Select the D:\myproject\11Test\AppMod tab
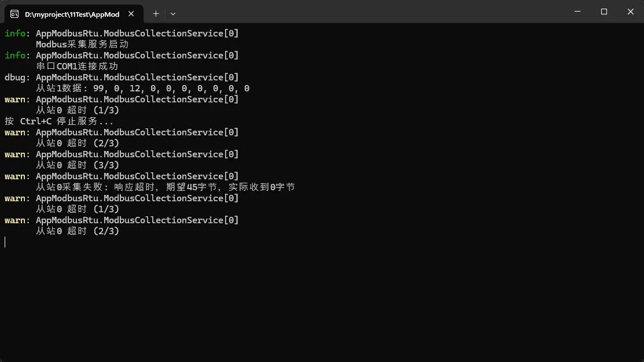The image size is (644, 362). (72, 14)
